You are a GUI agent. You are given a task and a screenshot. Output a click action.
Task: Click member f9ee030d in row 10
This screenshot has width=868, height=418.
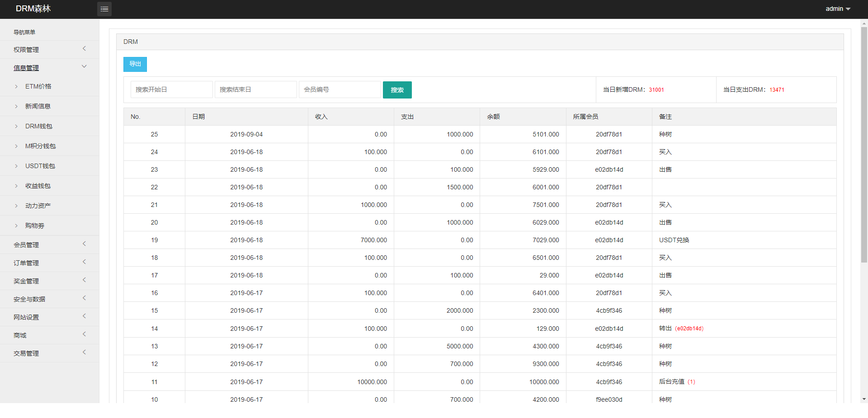click(609, 399)
